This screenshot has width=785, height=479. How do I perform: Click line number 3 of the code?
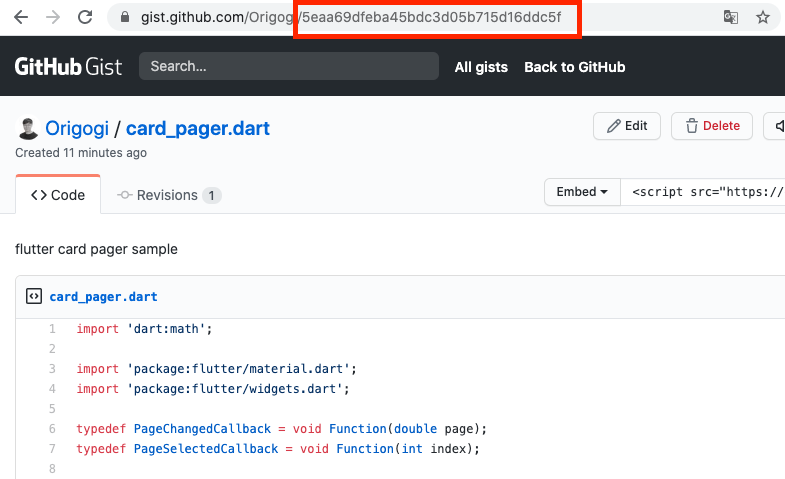(52, 369)
